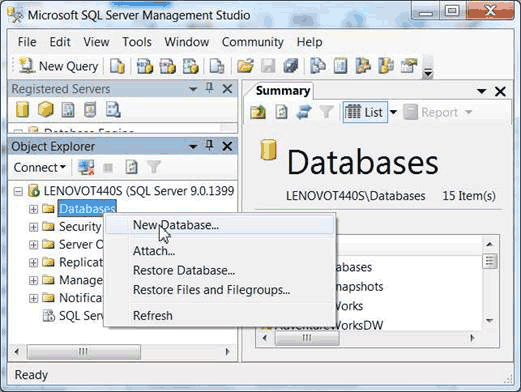Screen dimensions: 521x392
Task: Choose Refresh from context menu
Action: pos(220,315)
